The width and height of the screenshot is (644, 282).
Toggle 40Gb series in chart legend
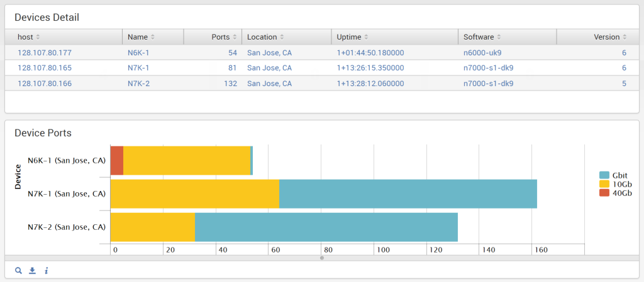coord(616,193)
